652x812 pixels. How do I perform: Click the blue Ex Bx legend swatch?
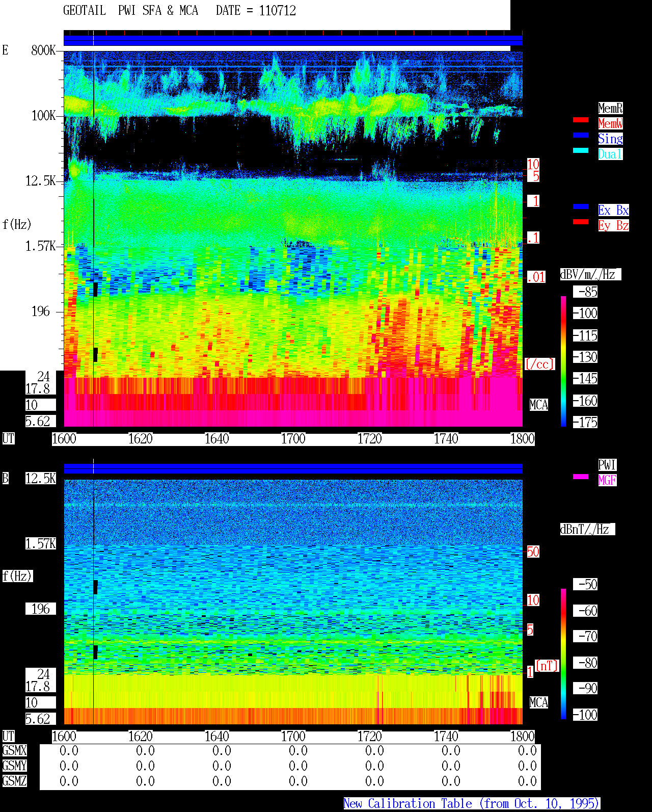(581, 206)
